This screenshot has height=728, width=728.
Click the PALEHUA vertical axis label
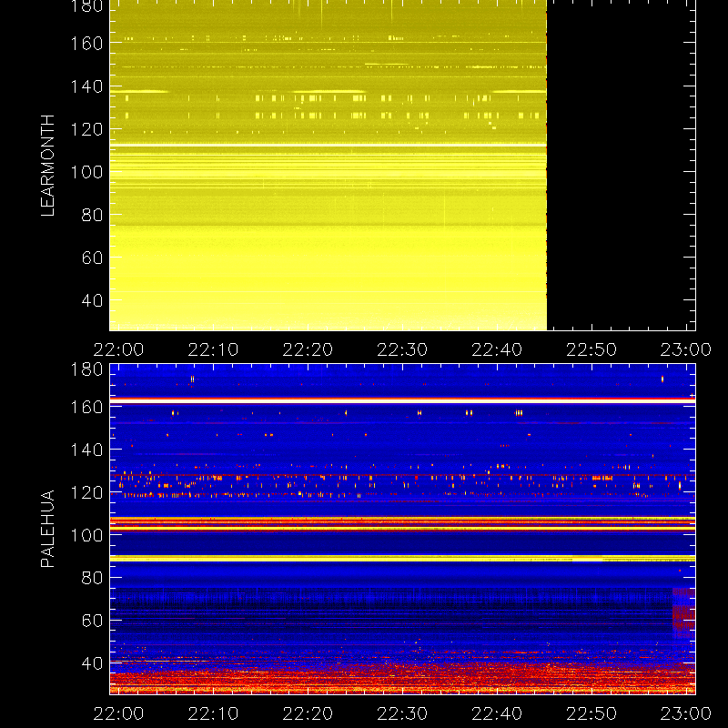click(47, 529)
